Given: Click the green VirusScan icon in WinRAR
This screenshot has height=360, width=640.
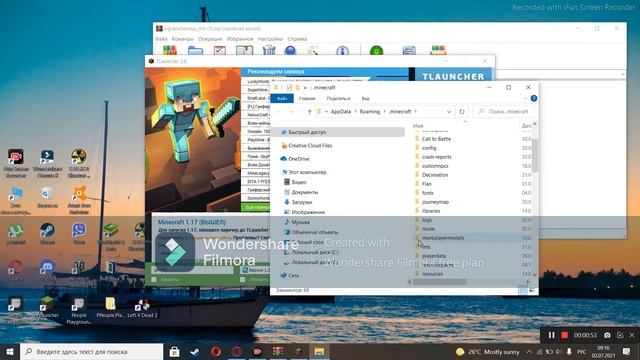Looking at the screenshot, I should pos(376,50).
